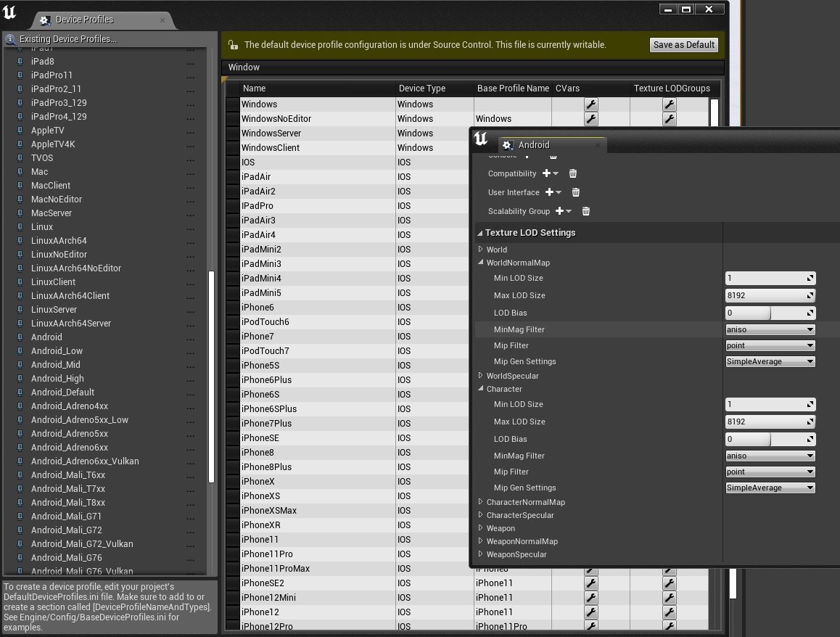Click Character Min LOD Size field
Viewport: 840px width, 637px height.
tap(770, 405)
